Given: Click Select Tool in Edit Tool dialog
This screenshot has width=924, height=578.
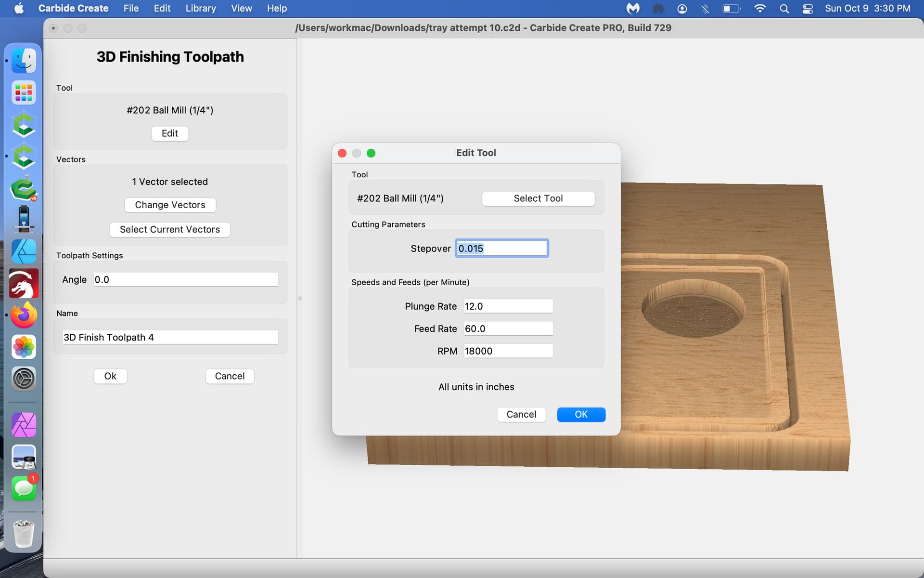Looking at the screenshot, I should pyautogui.click(x=538, y=198).
